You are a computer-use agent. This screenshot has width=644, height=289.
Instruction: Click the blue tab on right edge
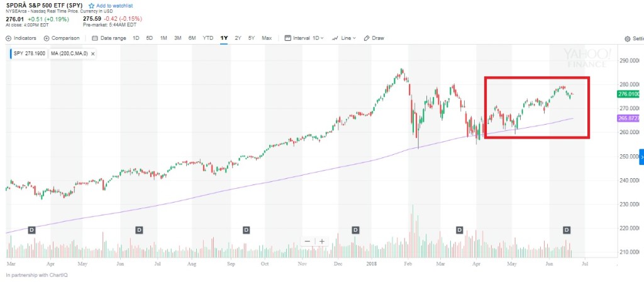point(641,156)
